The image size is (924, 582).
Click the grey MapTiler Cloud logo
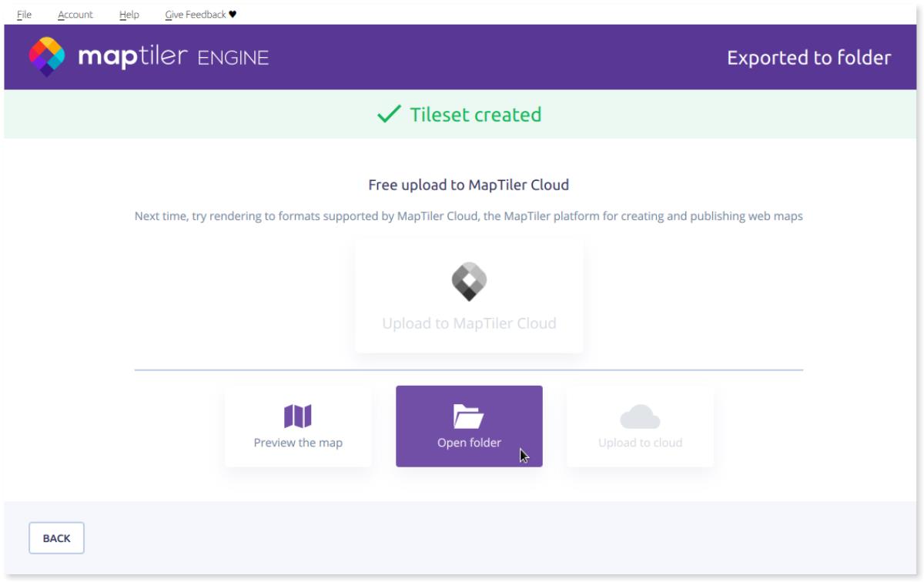(x=469, y=283)
